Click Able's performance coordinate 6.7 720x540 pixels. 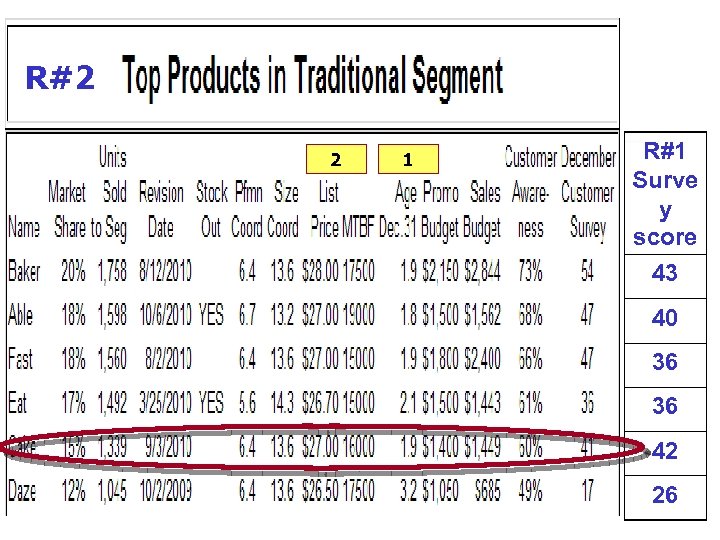click(248, 315)
